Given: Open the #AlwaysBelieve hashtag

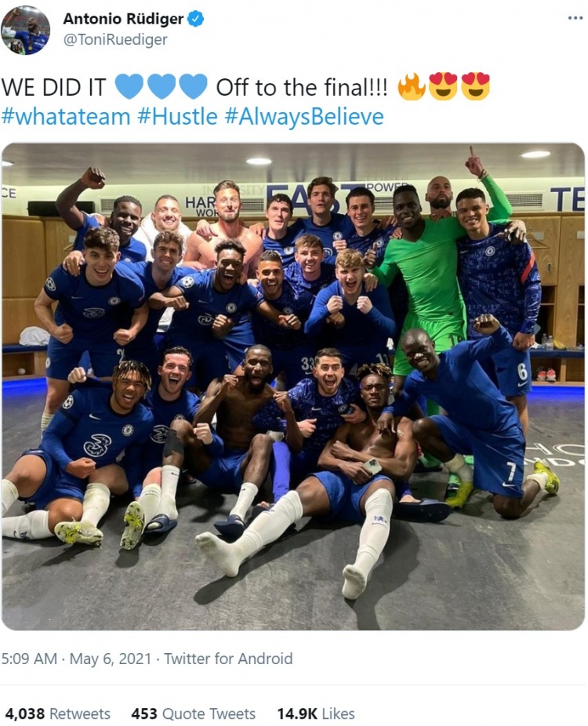Looking at the screenshot, I should 304,116.
